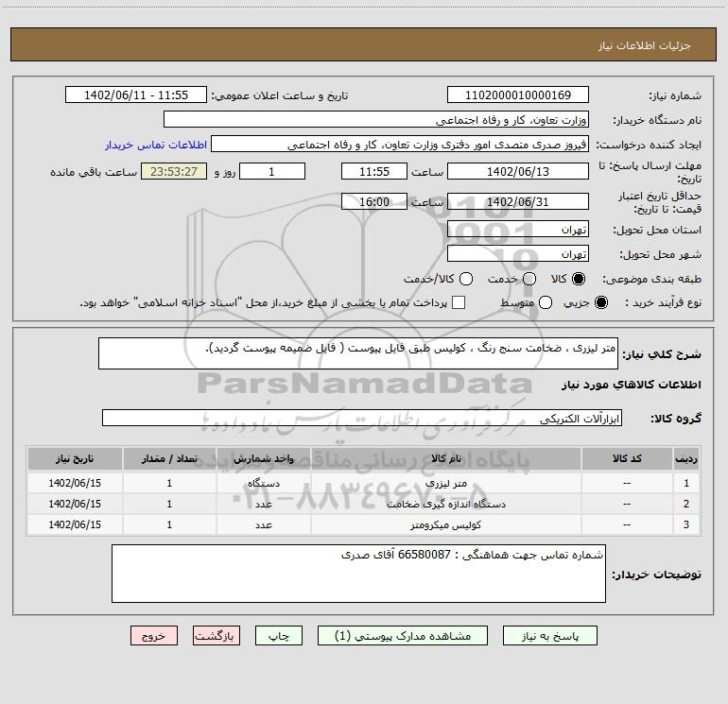Screen dimensions: 728x704
Task: Open مشاهده مدارک پیوستی (1) button
Action: [403, 636]
